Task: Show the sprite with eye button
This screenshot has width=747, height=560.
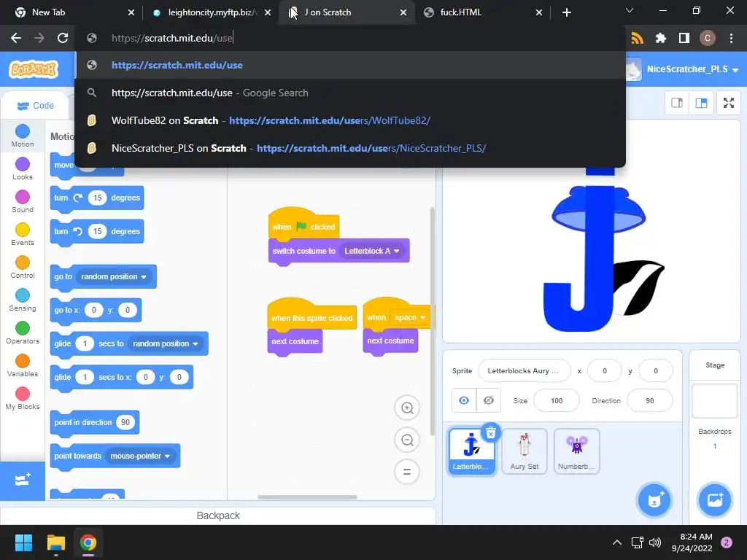Action: click(x=464, y=400)
